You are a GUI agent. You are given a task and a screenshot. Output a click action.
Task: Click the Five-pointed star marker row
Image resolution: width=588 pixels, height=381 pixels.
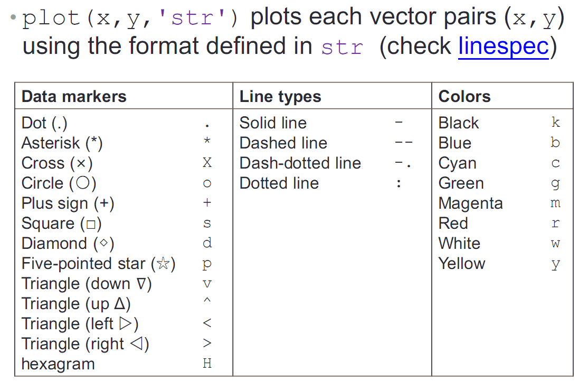[98, 264]
